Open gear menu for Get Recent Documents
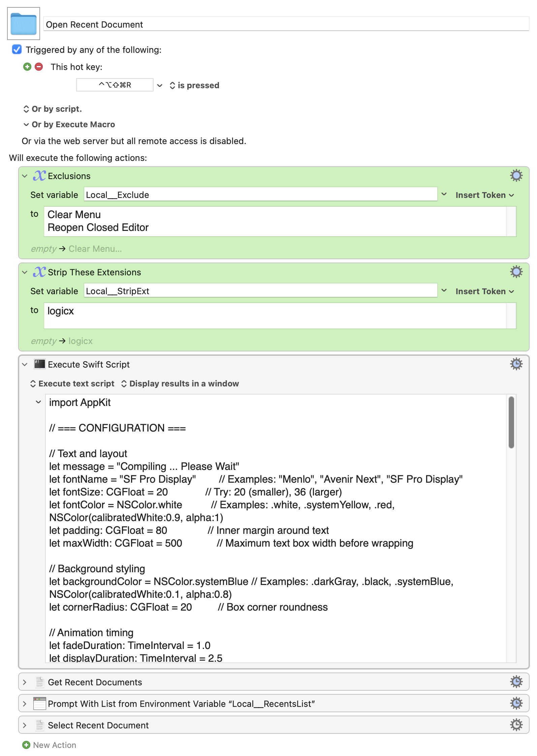The width and height of the screenshot is (537, 756). 516,682
